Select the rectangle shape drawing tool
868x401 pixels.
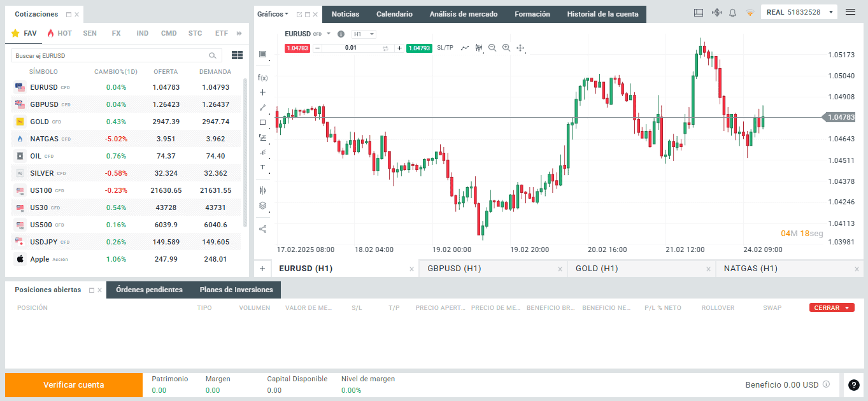[262, 122]
